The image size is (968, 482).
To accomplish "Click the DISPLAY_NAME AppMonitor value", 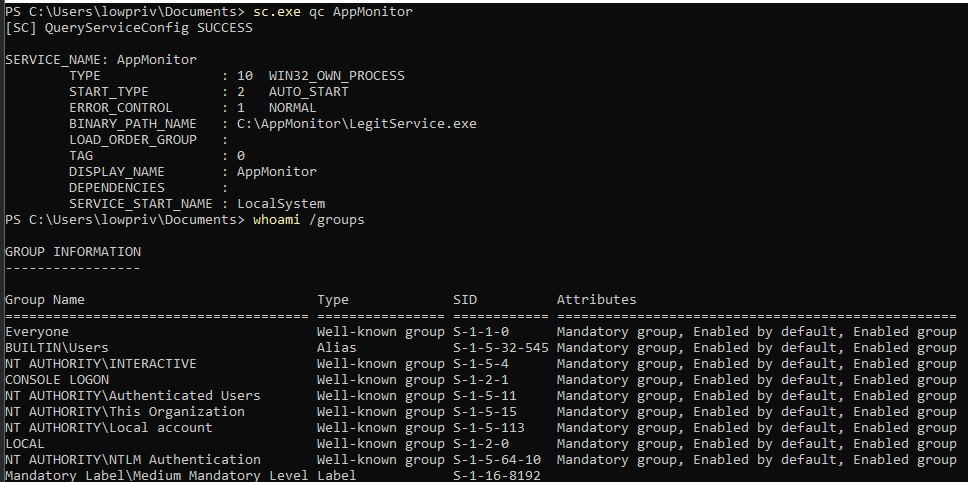I will (277, 172).
